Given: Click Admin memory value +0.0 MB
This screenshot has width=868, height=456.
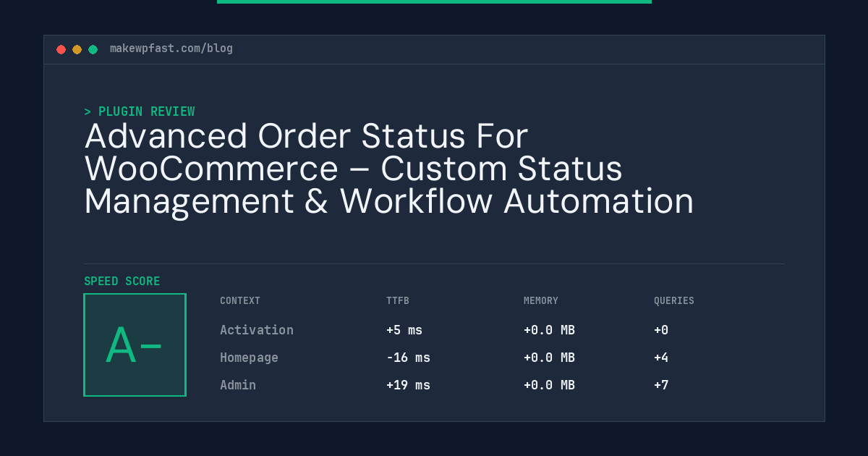Looking at the screenshot, I should point(549,385).
